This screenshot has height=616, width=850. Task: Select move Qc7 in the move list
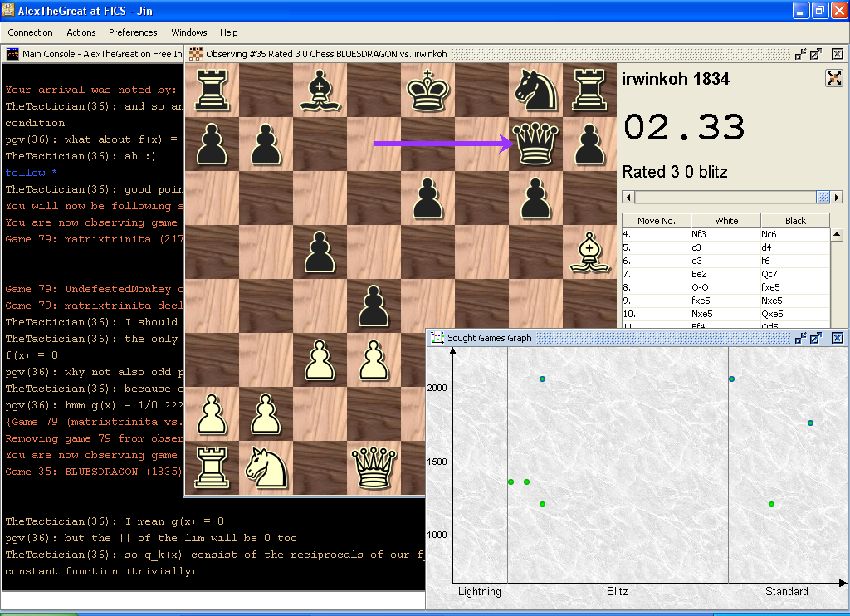(771, 274)
